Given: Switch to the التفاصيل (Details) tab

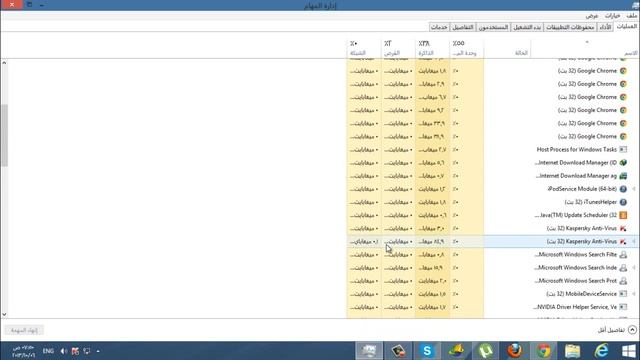Looking at the screenshot, I should coord(463,27).
